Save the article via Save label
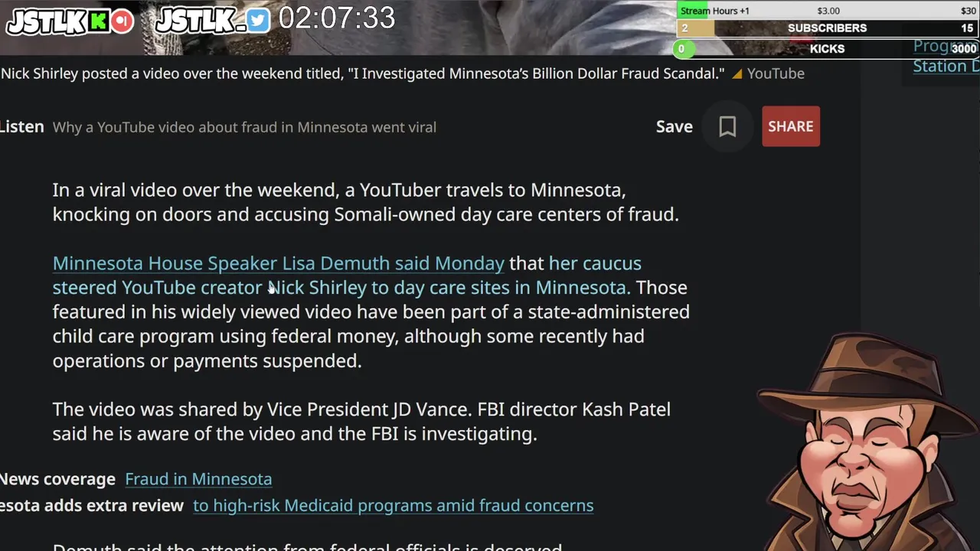This screenshot has width=980, height=551. pyautogui.click(x=674, y=126)
